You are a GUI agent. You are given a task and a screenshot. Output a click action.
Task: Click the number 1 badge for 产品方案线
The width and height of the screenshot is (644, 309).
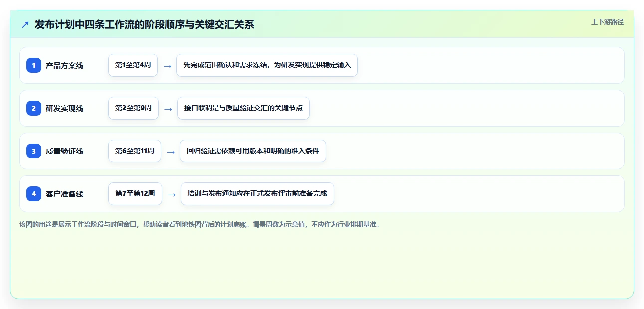click(x=34, y=65)
